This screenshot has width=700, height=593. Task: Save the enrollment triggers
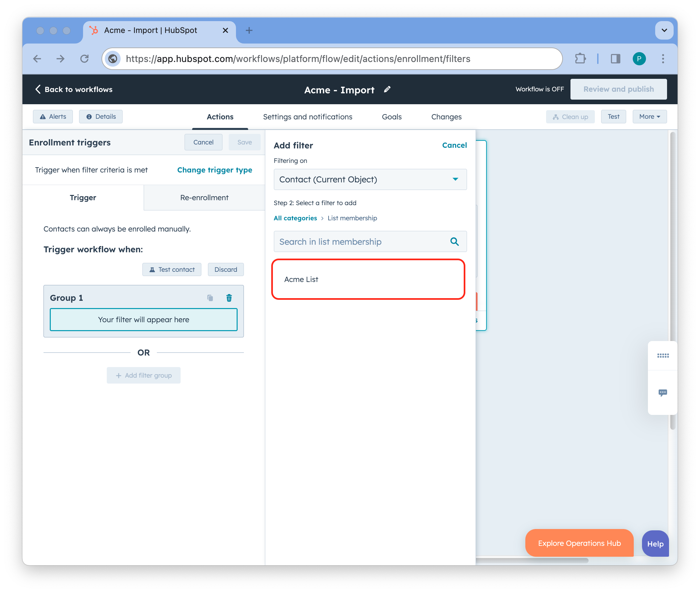[x=245, y=142]
